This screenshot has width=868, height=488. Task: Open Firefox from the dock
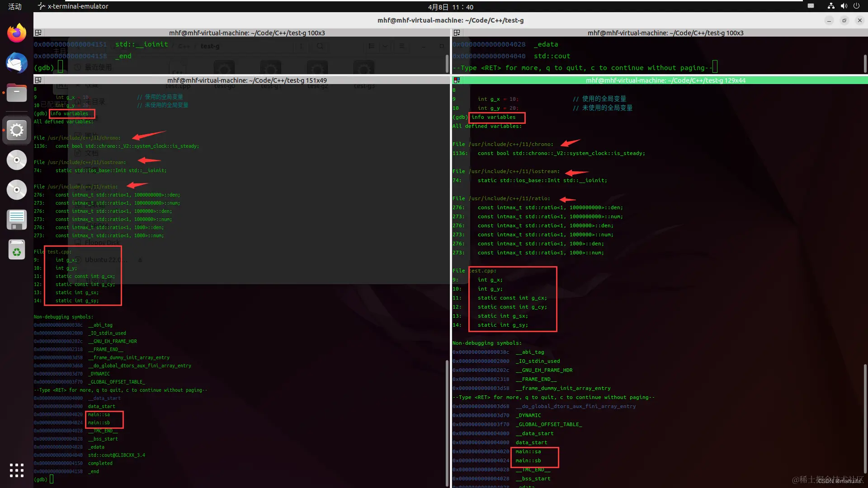tap(17, 33)
